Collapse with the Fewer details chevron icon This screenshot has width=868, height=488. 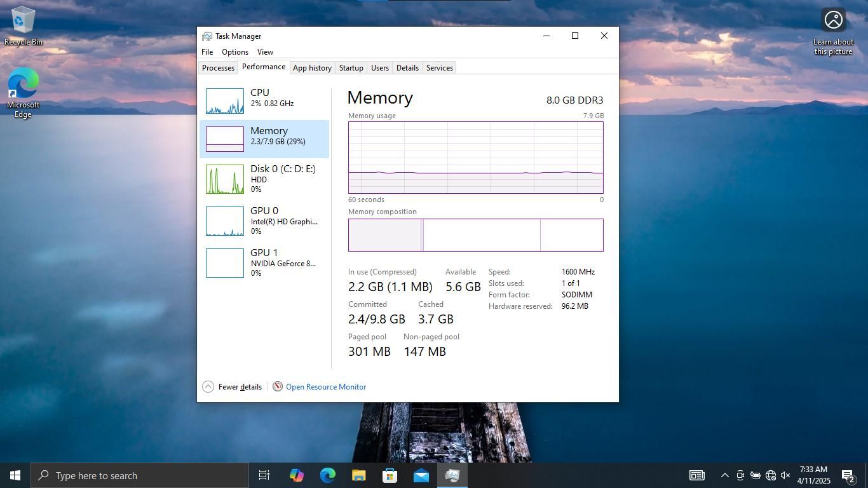pyautogui.click(x=208, y=387)
